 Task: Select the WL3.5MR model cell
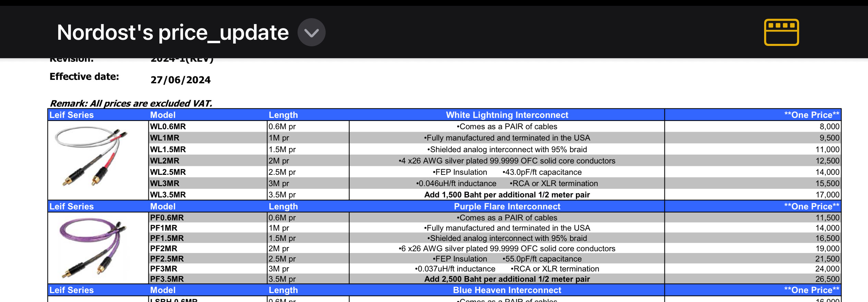[168, 195]
